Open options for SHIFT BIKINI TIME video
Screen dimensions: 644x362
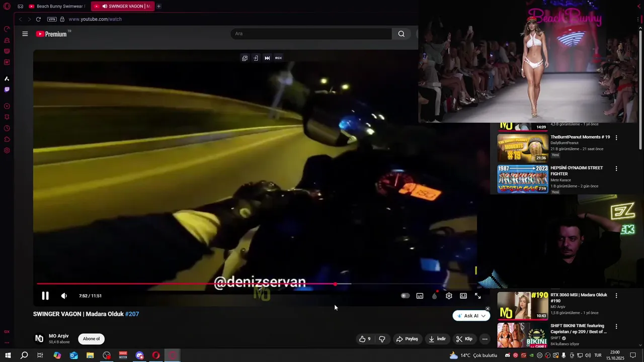point(616,326)
